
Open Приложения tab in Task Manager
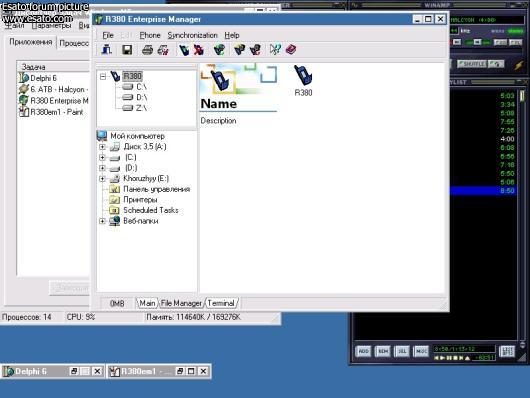[x=30, y=42]
